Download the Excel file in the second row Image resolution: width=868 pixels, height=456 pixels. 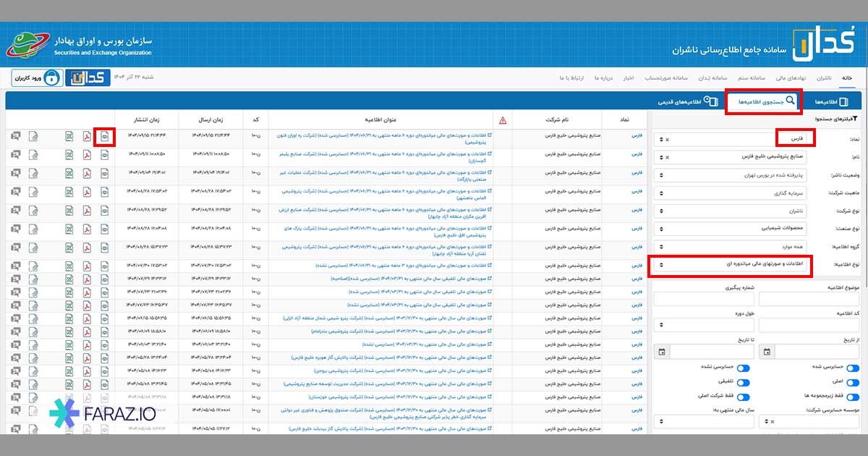(x=69, y=155)
